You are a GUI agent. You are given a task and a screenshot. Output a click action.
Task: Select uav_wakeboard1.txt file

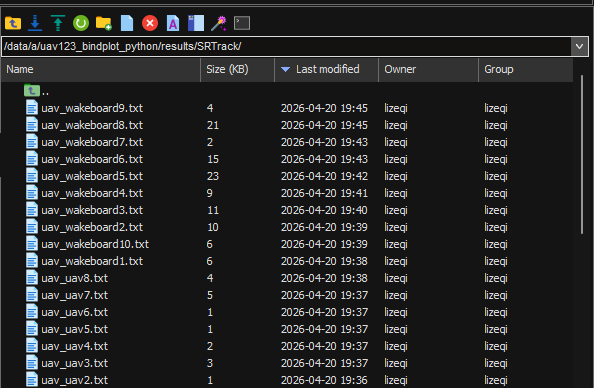[x=92, y=261]
